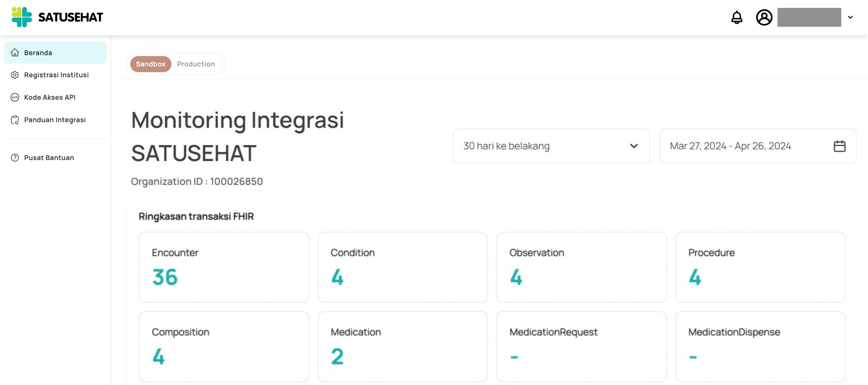Image resolution: width=868 pixels, height=385 pixels.
Task: Open notifications via the bell icon
Action: tap(737, 18)
